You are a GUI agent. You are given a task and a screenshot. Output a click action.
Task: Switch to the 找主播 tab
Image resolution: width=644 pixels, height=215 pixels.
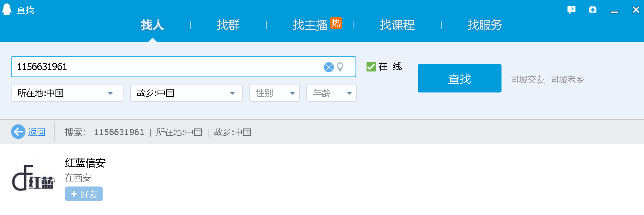click(310, 25)
